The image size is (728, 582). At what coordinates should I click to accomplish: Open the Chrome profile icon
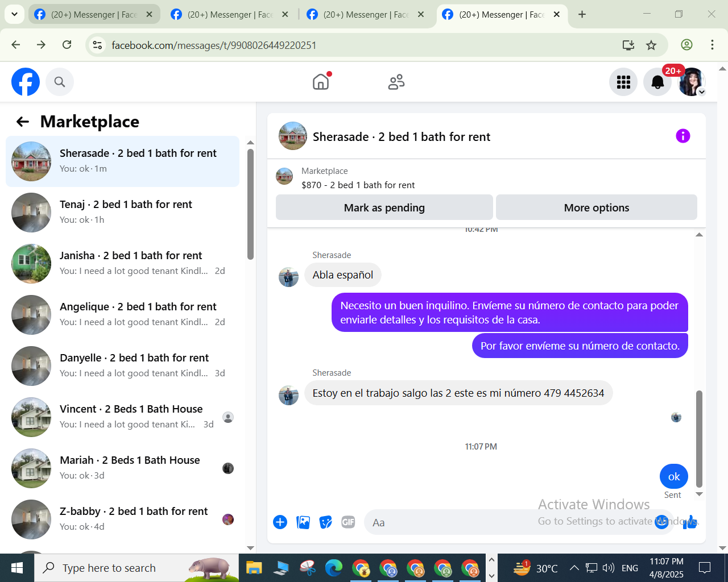[686, 45]
